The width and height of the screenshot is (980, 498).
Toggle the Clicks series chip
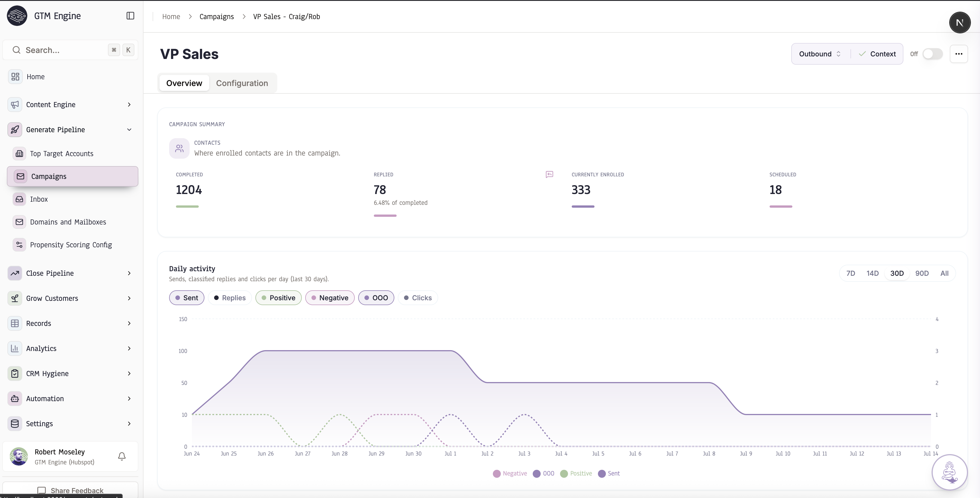(418, 298)
